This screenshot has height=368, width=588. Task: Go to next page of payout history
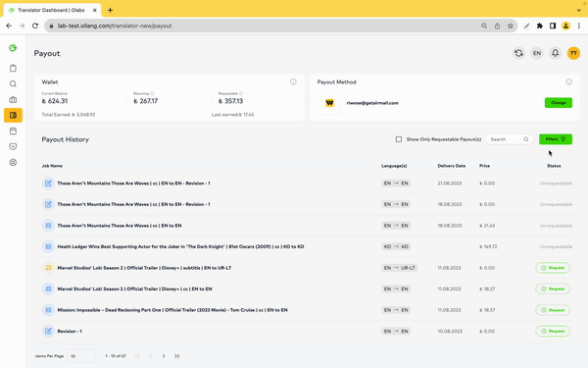(x=164, y=356)
